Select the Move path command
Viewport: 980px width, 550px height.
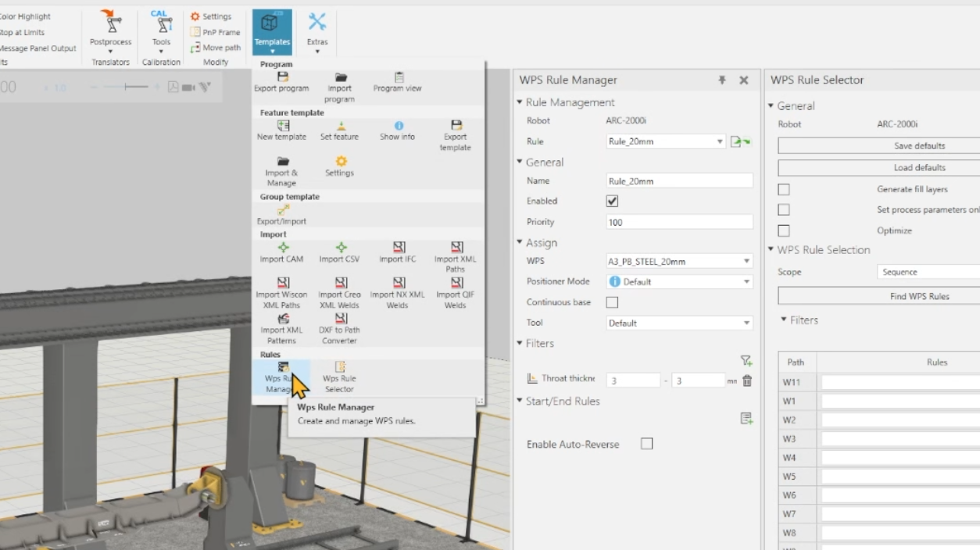point(216,48)
